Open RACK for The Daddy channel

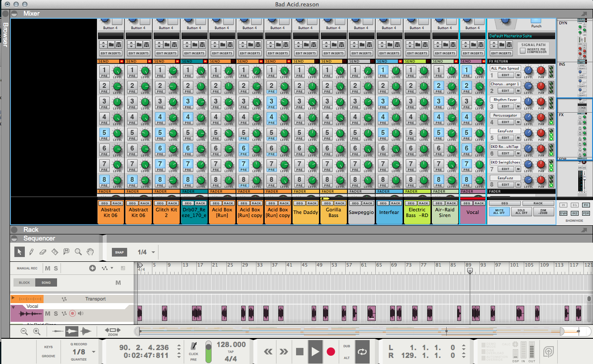pos(312,203)
